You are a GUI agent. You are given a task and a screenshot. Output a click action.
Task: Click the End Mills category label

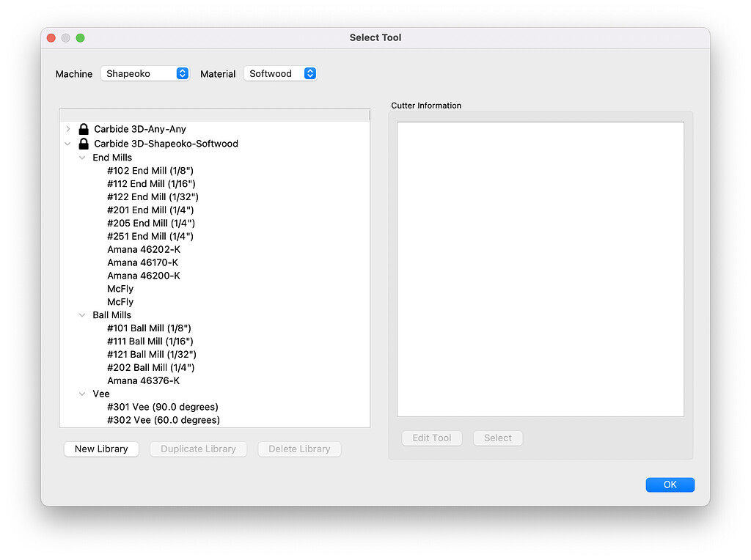point(112,158)
